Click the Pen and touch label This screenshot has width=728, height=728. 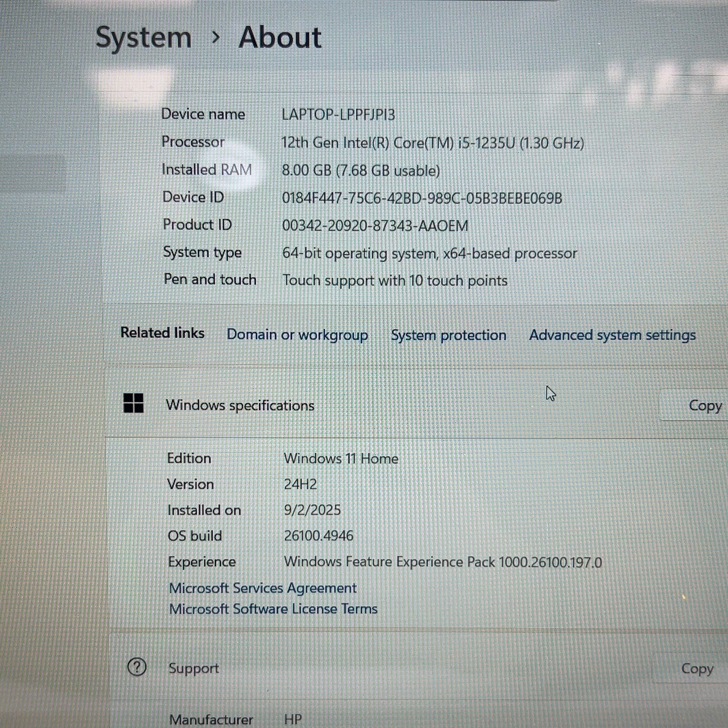[210, 280]
